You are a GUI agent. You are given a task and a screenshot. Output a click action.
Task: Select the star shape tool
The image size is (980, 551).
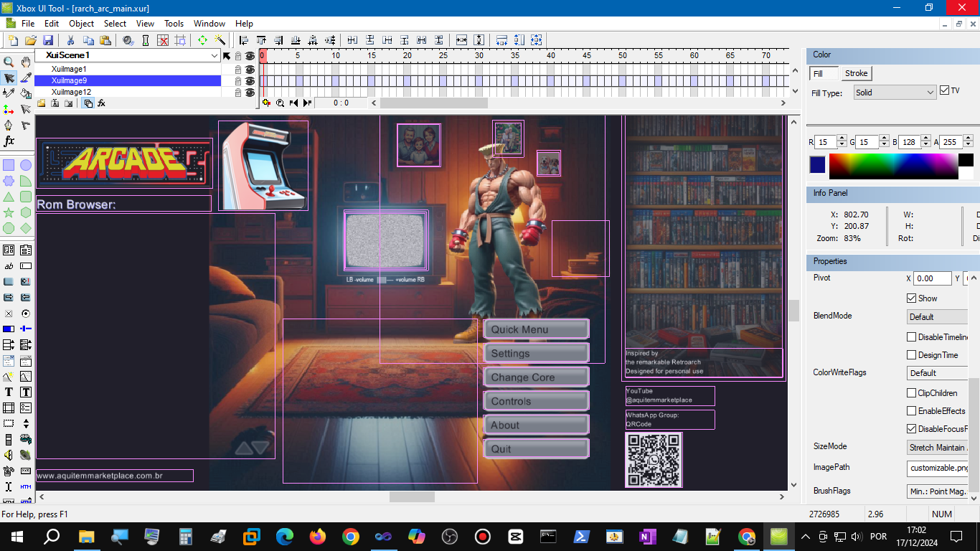pyautogui.click(x=9, y=212)
